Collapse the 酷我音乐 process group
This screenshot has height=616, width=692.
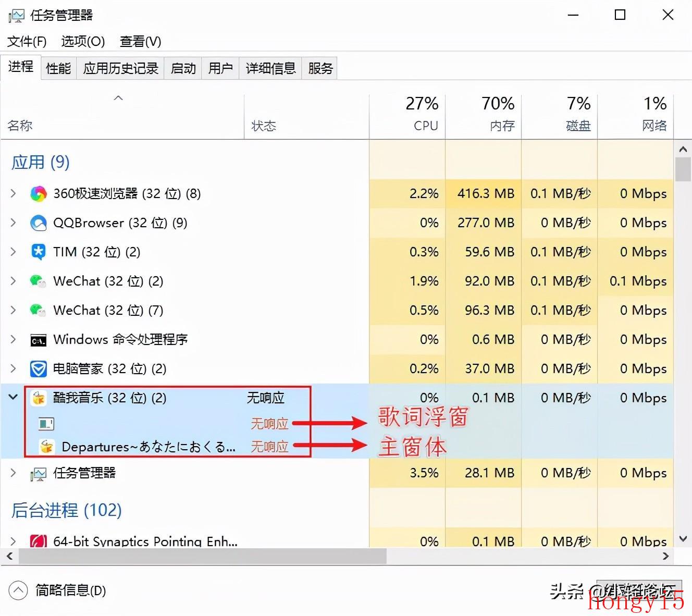click(x=13, y=398)
